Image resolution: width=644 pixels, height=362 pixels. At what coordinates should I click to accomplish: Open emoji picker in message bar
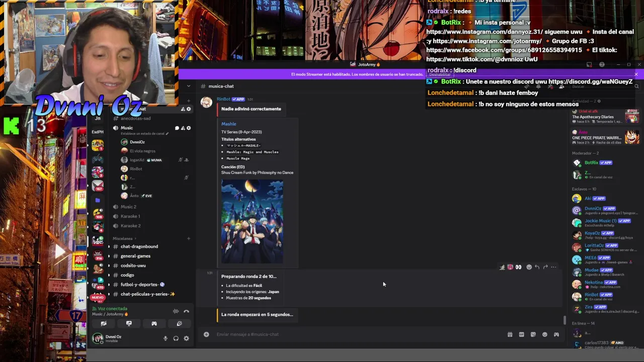(544, 334)
